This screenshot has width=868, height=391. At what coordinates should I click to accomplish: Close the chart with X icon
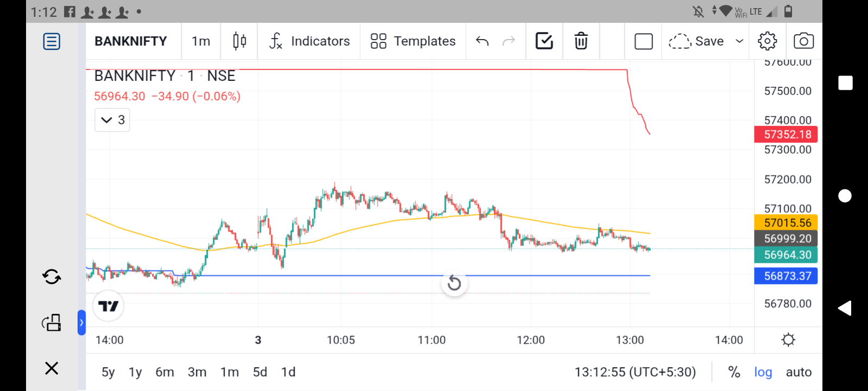tap(52, 368)
